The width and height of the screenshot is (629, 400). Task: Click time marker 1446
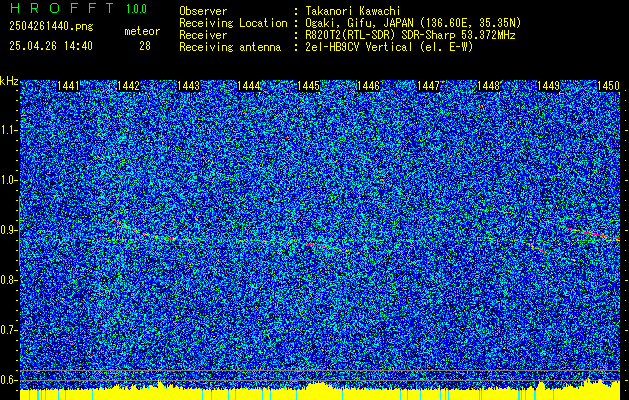pyautogui.click(x=368, y=86)
